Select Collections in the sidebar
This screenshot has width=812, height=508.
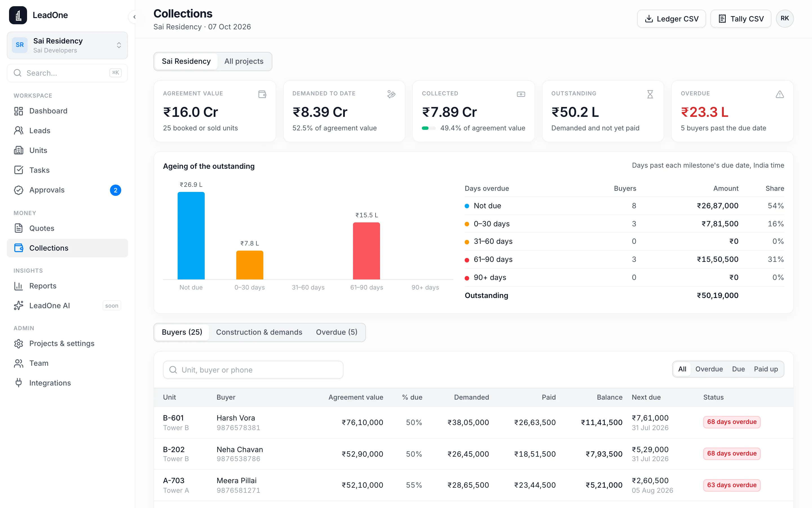click(x=67, y=248)
